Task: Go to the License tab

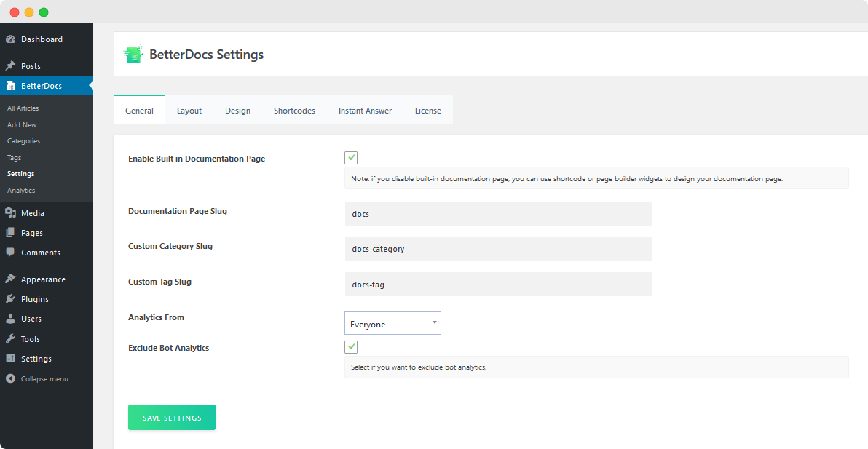Action: 428,111
